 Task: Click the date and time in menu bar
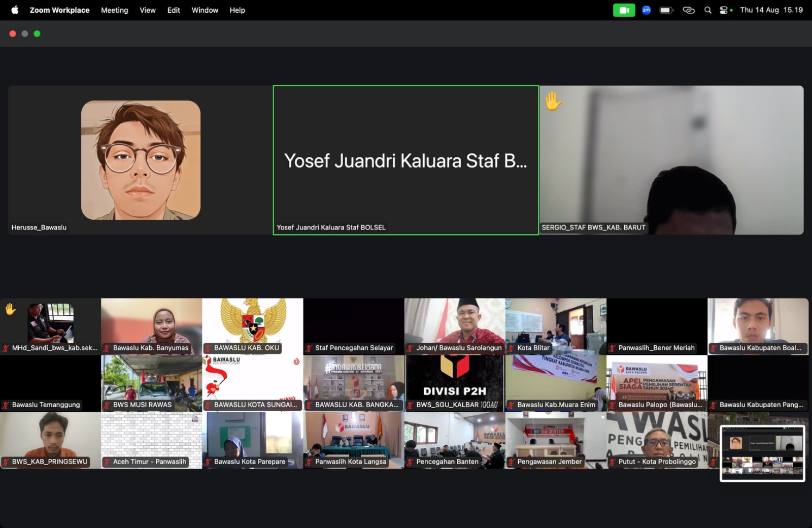771,10
